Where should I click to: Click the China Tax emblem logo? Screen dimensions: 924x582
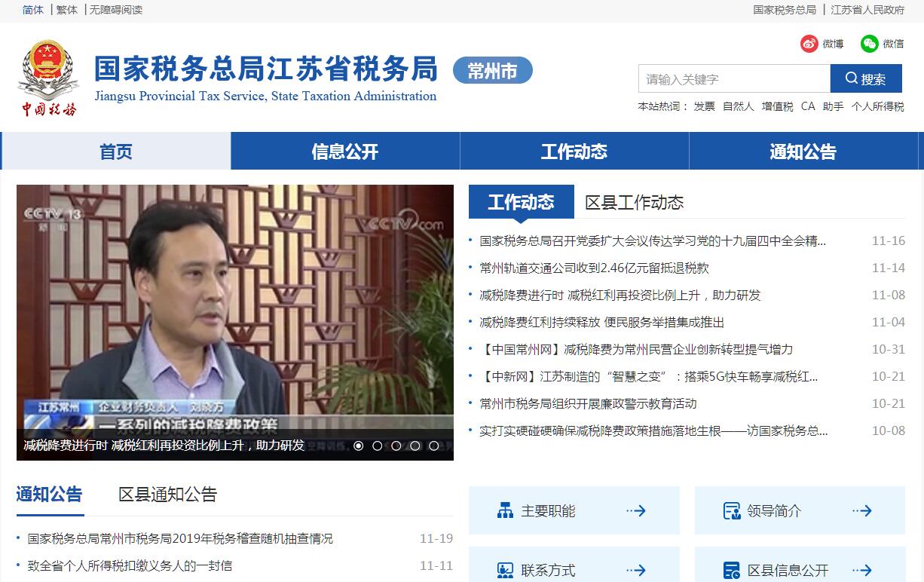point(48,78)
